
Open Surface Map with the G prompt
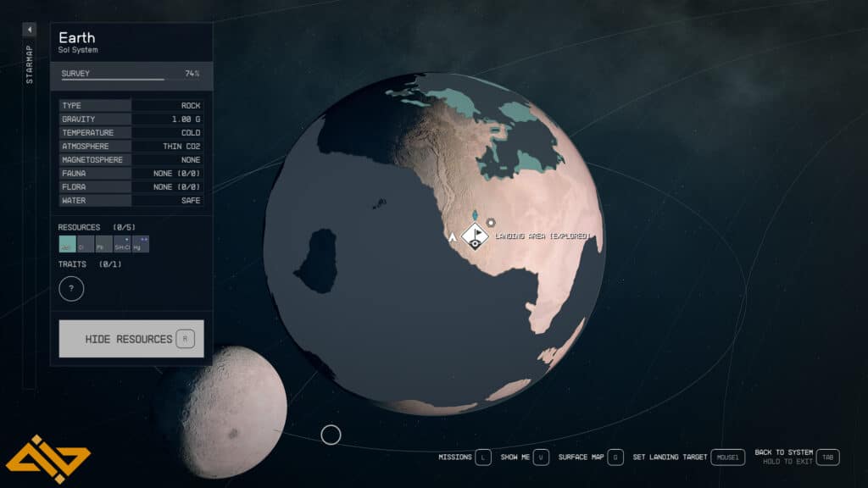click(591, 457)
